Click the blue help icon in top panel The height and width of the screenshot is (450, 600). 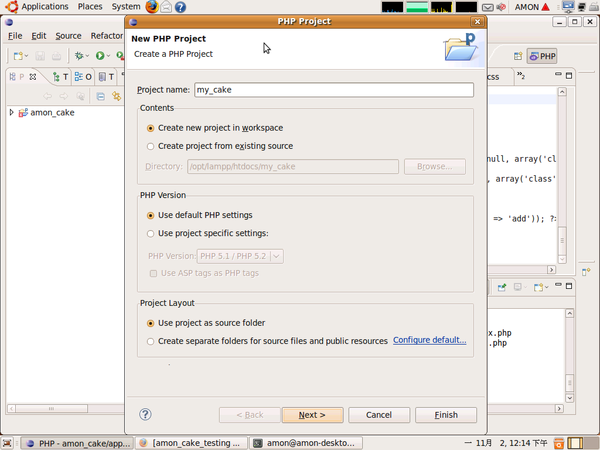[180, 7]
